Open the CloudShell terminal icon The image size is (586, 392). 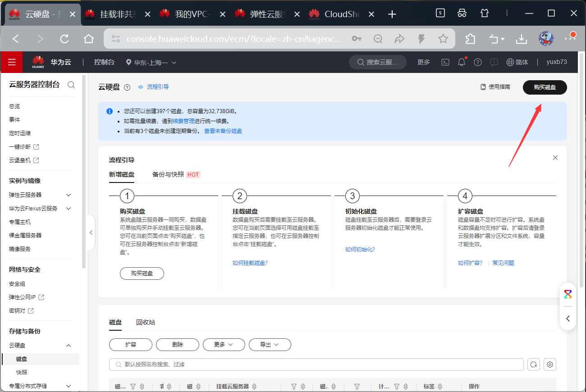pyautogui.click(x=445, y=62)
